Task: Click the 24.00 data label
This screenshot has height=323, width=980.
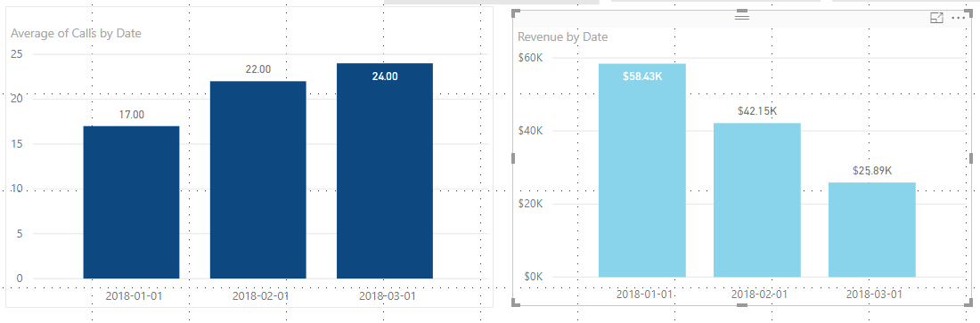Action: coord(384,77)
